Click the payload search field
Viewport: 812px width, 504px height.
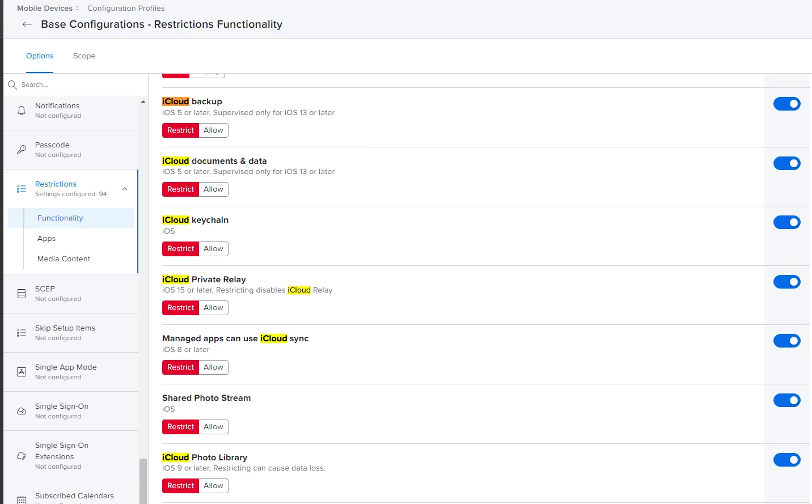click(75, 85)
